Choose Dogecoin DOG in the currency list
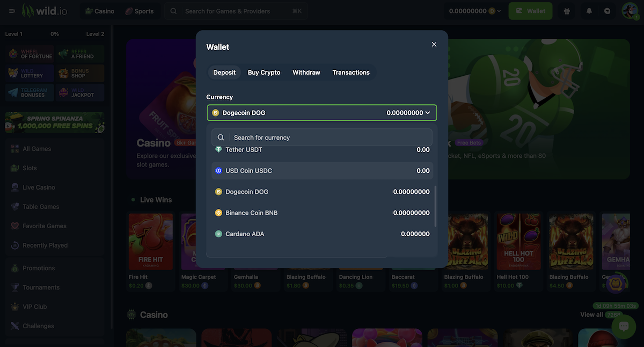Image resolution: width=644 pixels, height=347 pixels. click(321, 192)
